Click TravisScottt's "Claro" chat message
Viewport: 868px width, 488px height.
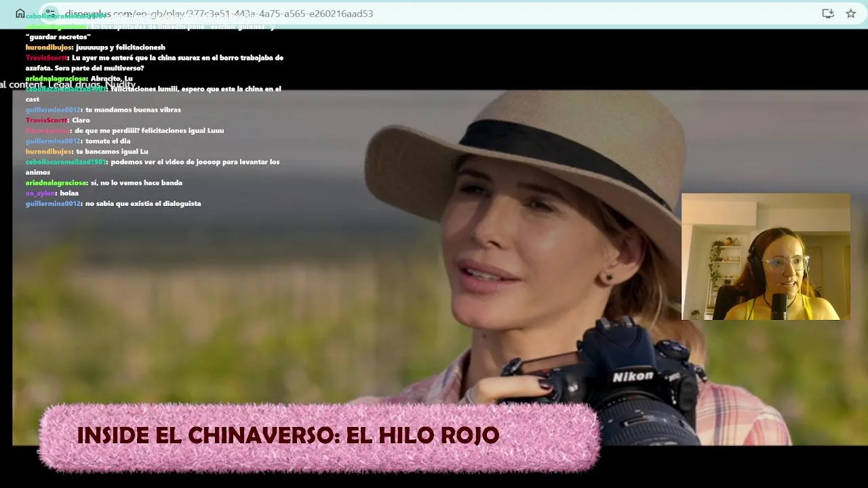pyautogui.click(x=81, y=120)
